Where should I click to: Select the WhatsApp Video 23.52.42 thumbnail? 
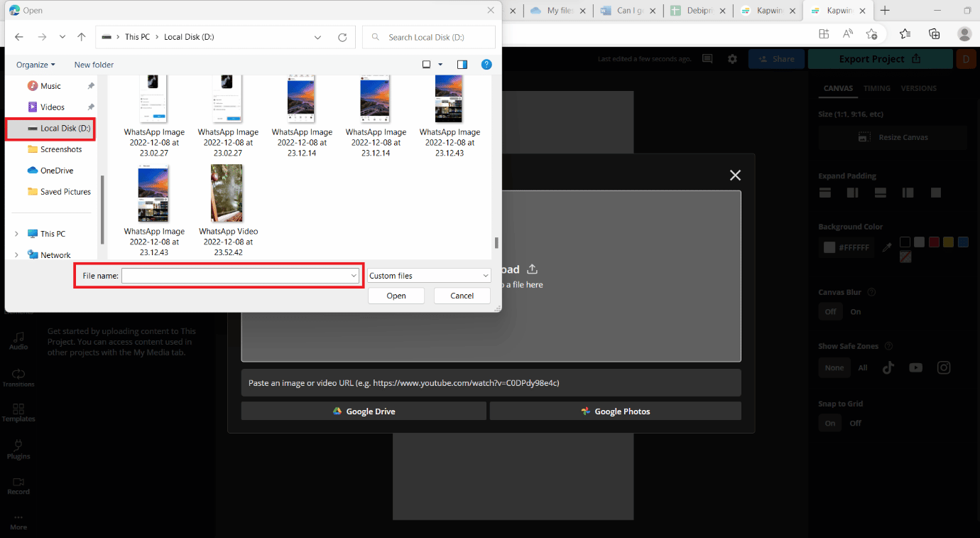pos(227,193)
